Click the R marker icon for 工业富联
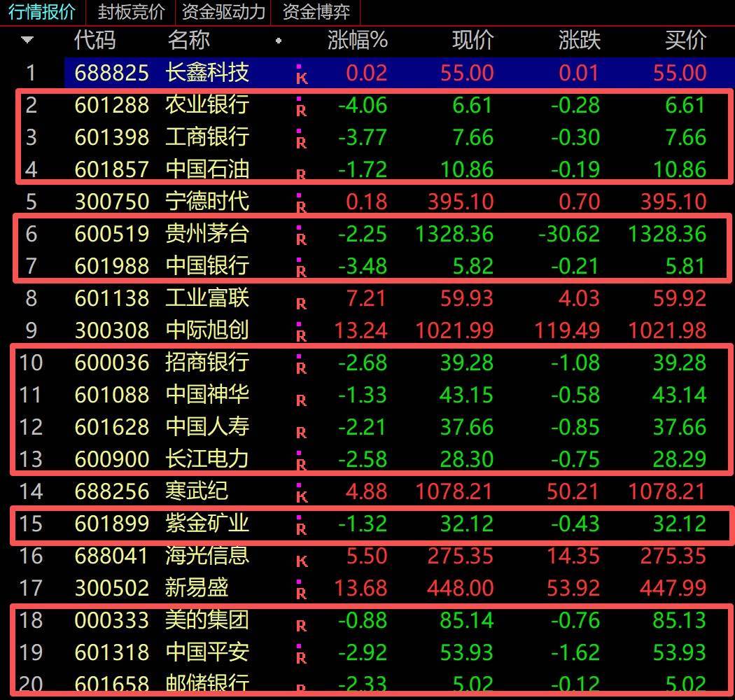This screenshot has width=735, height=700. [301, 304]
